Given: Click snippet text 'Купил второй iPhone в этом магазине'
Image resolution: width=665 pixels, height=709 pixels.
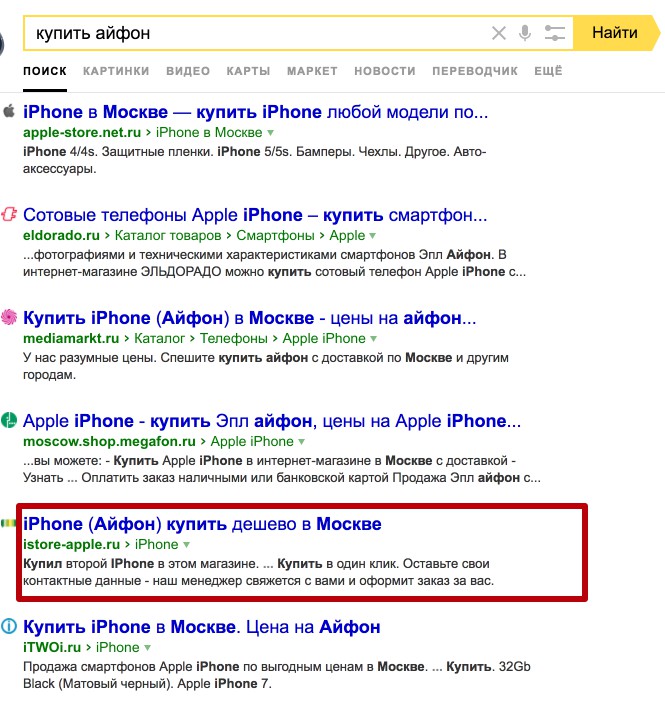Looking at the screenshot, I should tap(141, 564).
